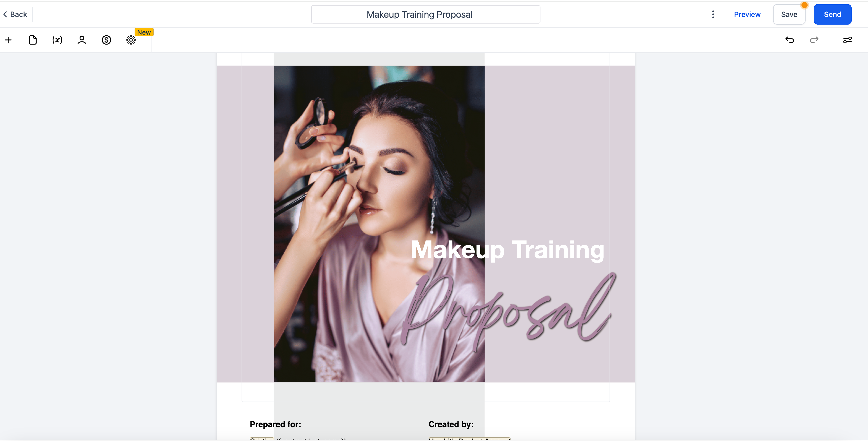
Task: Click the Created by: label
Action: click(451, 424)
